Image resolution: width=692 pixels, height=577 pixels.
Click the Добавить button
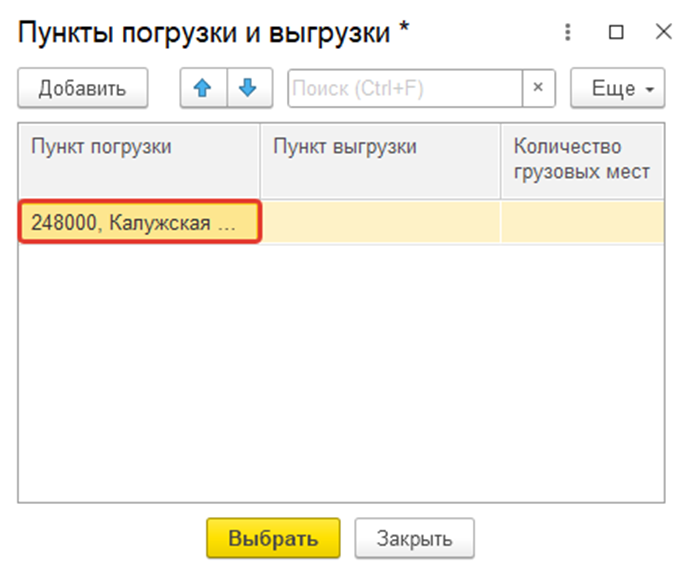(83, 88)
